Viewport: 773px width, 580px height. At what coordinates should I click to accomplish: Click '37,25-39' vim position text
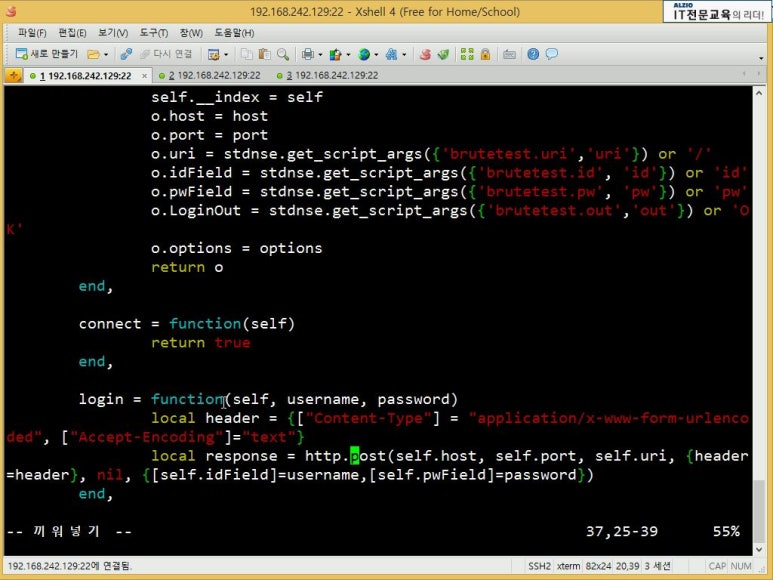pyautogui.click(x=622, y=532)
